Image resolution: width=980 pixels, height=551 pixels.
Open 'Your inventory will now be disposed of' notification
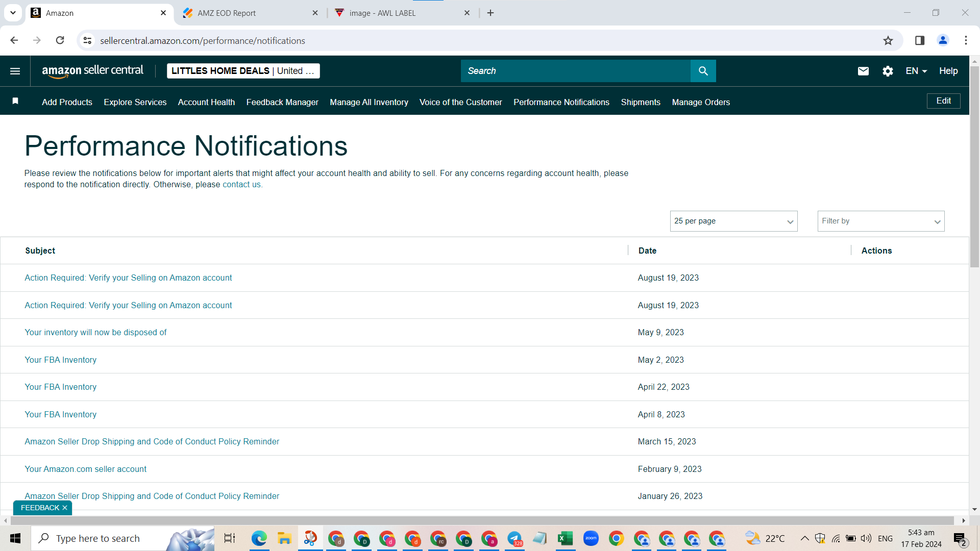coord(95,333)
